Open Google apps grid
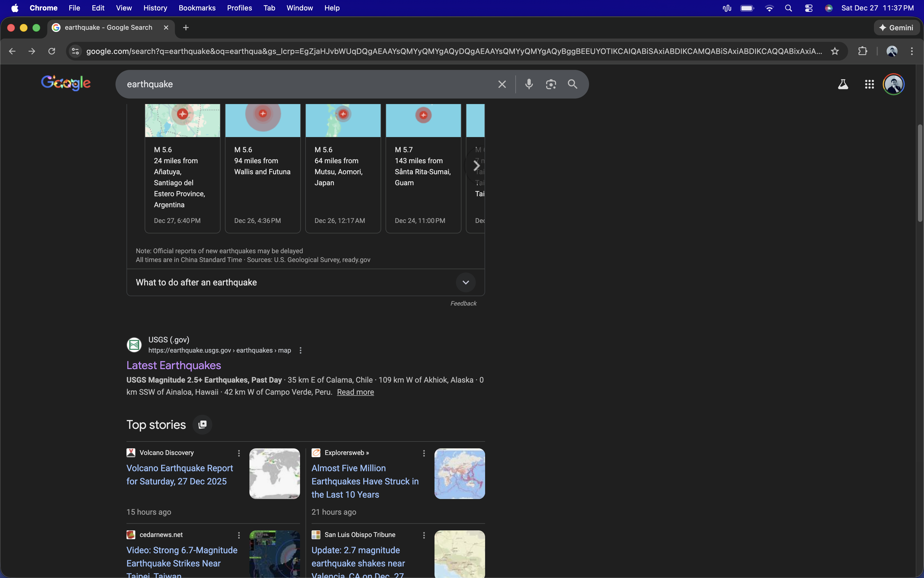This screenshot has width=924, height=578. point(869,84)
